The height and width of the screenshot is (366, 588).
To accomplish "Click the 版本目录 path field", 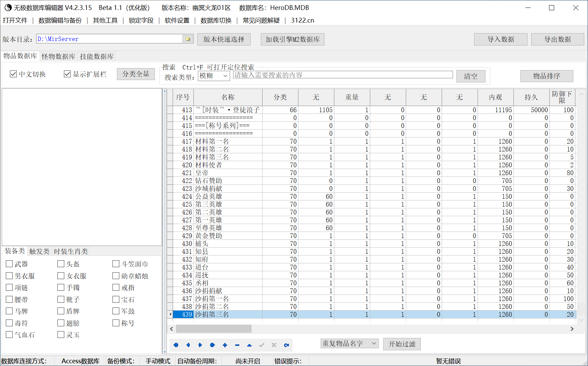I will click(110, 39).
